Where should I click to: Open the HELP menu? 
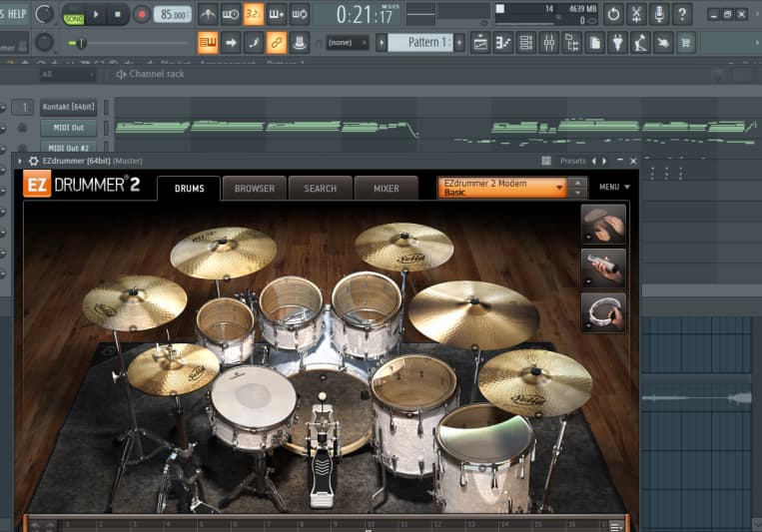(x=17, y=14)
